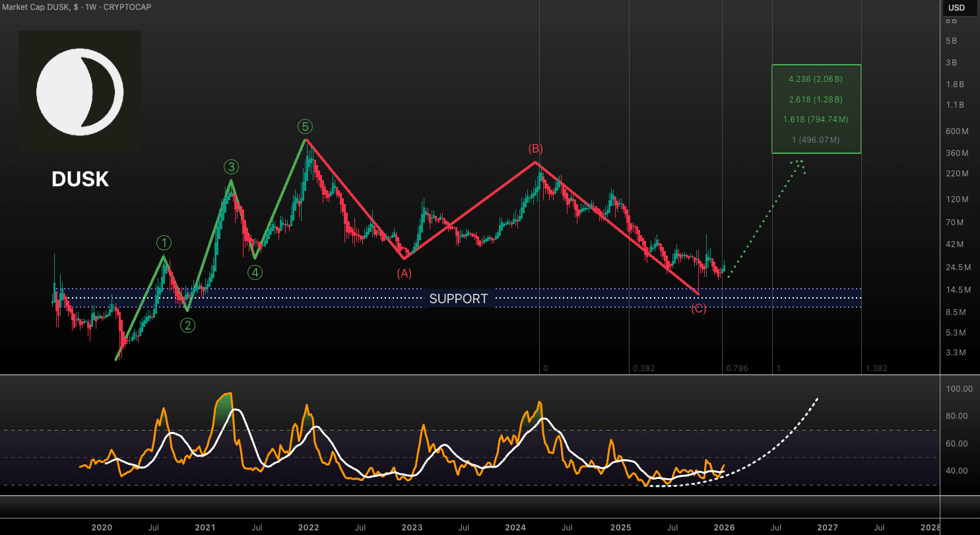Click the '100.00' RSI scale value
980x535 pixels.
click(958, 389)
